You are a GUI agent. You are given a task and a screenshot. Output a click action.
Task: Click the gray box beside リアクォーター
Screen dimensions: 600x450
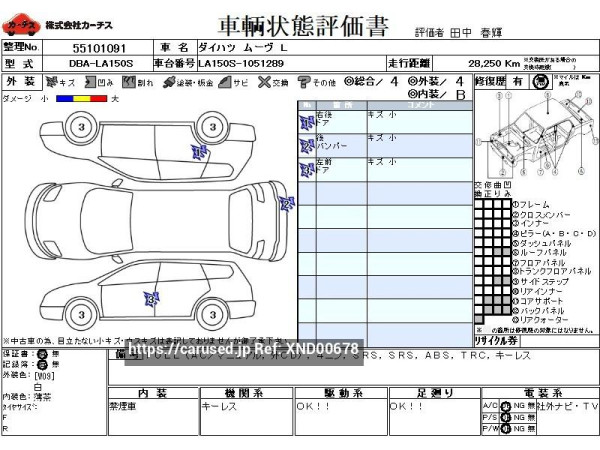point(479,319)
